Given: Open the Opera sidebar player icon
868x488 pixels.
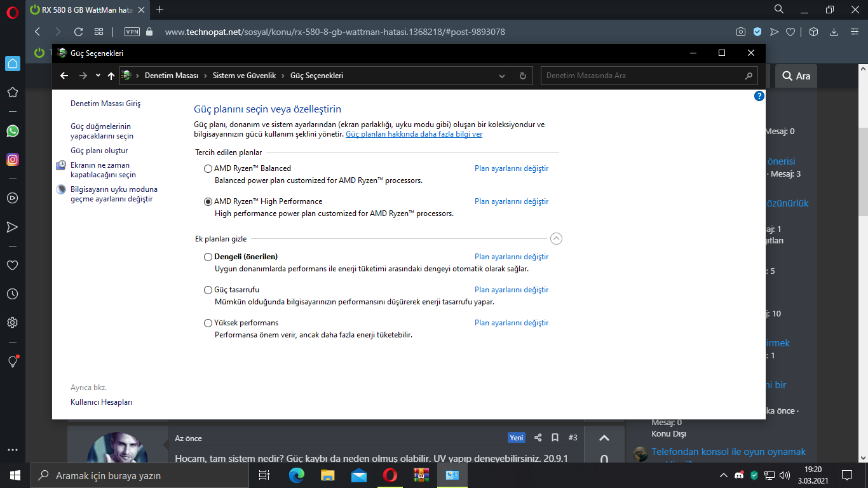Looking at the screenshot, I should tap(12, 198).
